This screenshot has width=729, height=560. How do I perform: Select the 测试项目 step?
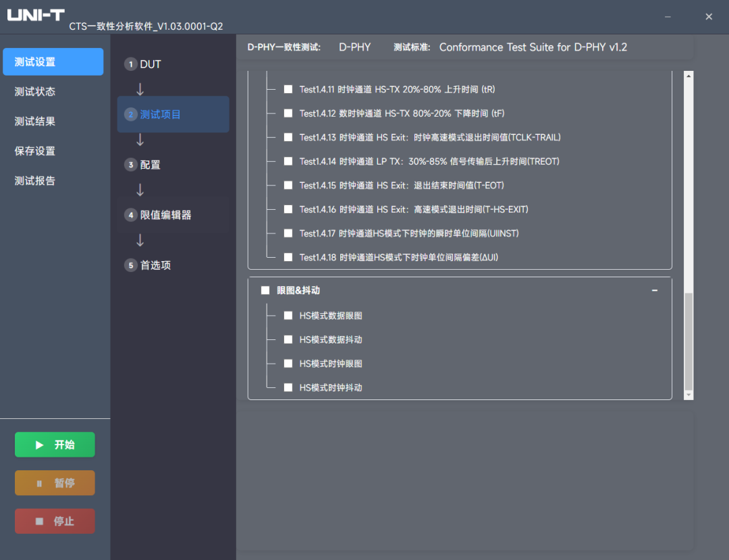tap(173, 114)
